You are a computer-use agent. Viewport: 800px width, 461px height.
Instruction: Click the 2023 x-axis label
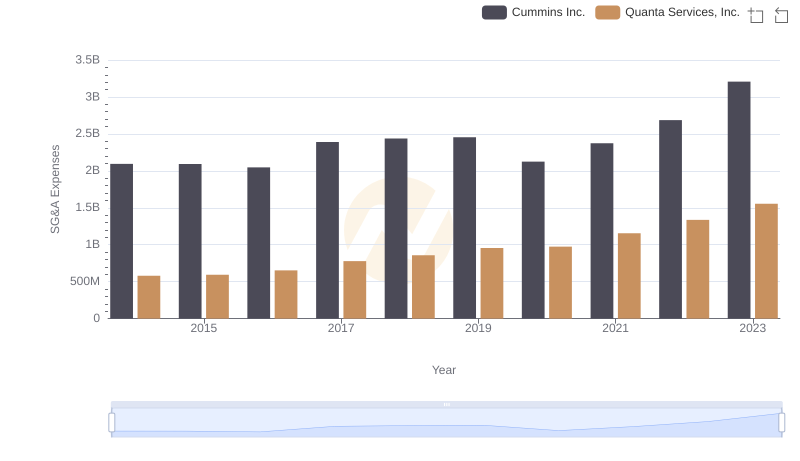coord(753,328)
